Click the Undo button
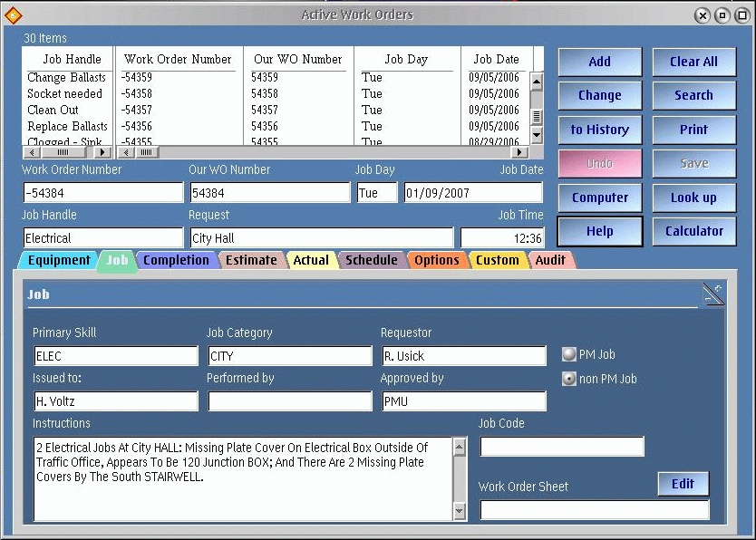756x540 pixels. pyautogui.click(x=600, y=163)
